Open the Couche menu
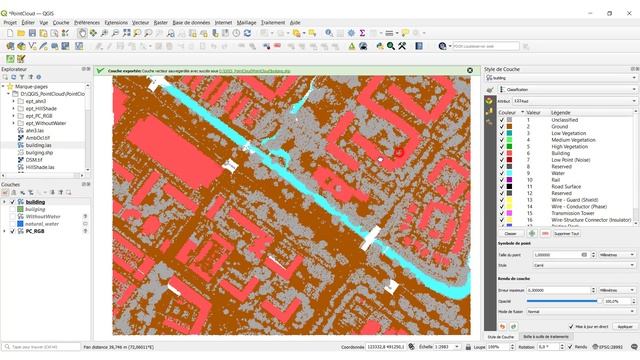 tap(61, 22)
